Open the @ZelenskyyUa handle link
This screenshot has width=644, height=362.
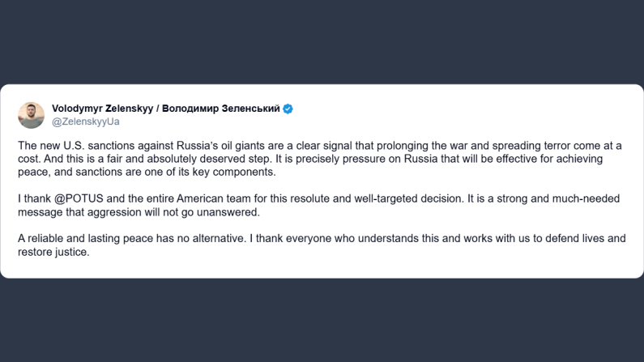pos(86,121)
